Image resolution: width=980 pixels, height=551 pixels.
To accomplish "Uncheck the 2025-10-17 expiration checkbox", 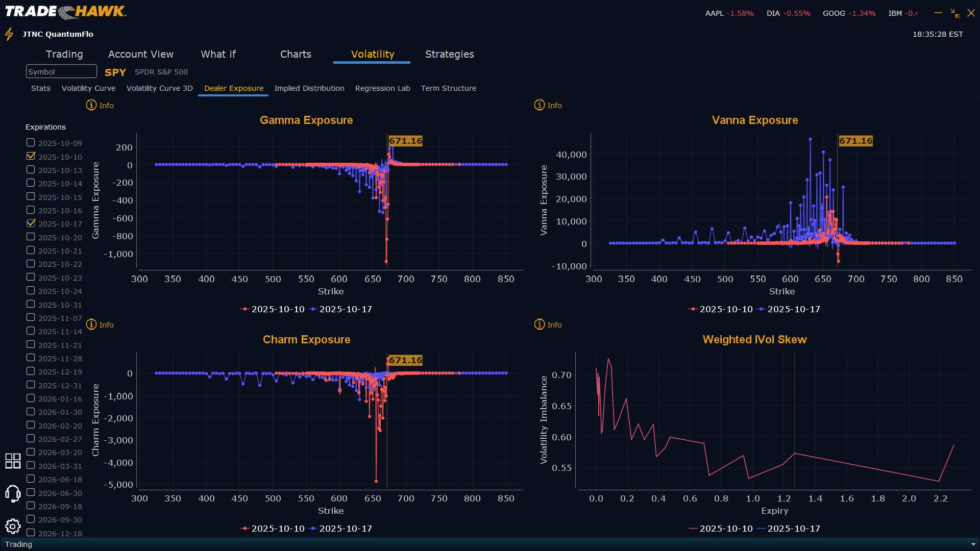I will [31, 223].
